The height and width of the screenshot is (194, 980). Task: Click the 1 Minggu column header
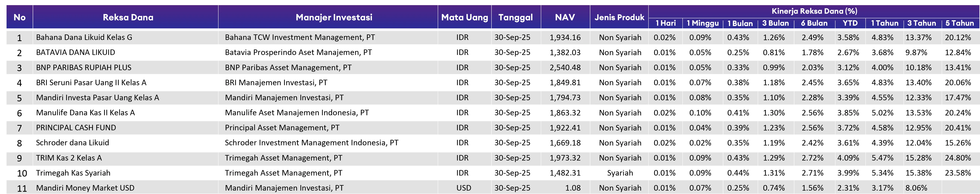[702, 23]
